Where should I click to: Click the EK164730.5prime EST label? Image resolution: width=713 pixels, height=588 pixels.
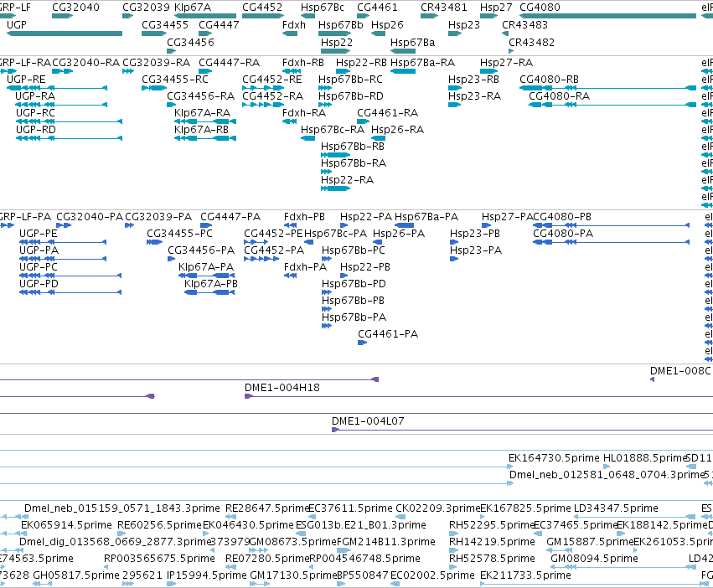pyautogui.click(x=554, y=458)
